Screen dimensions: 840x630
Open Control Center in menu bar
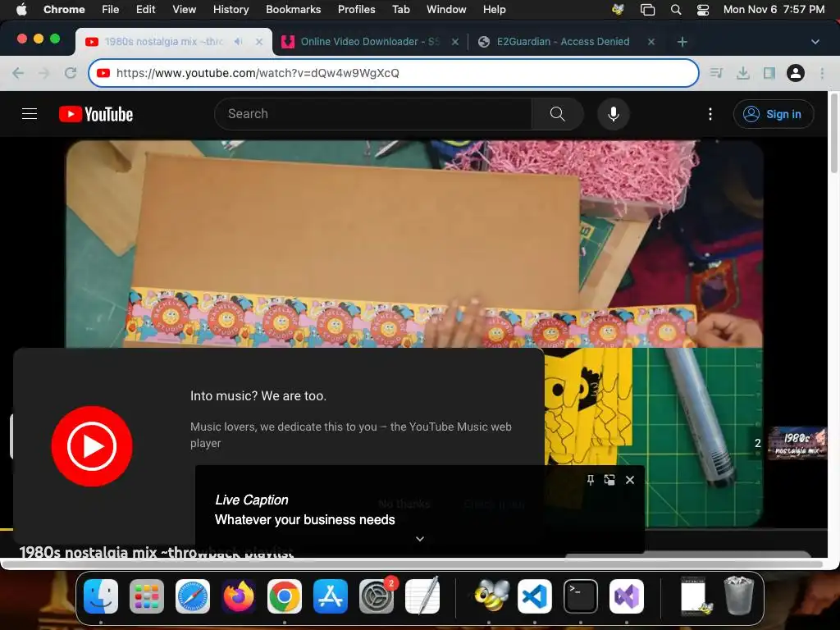coord(703,9)
